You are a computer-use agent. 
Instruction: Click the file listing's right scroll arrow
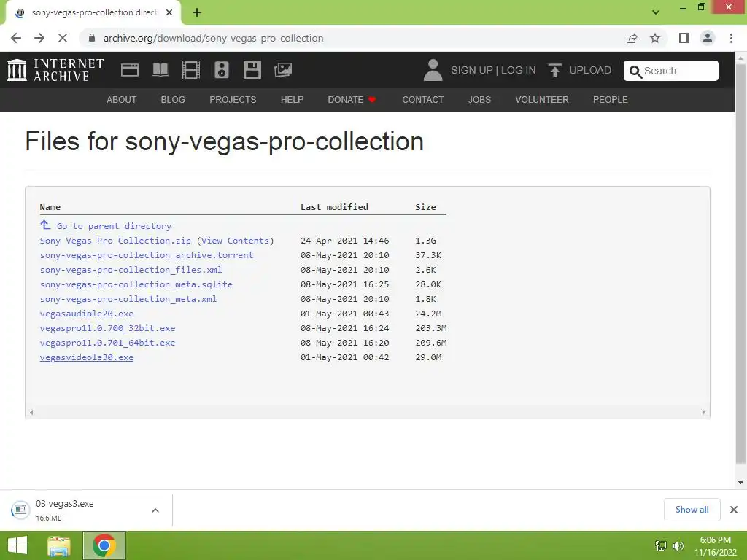click(704, 413)
